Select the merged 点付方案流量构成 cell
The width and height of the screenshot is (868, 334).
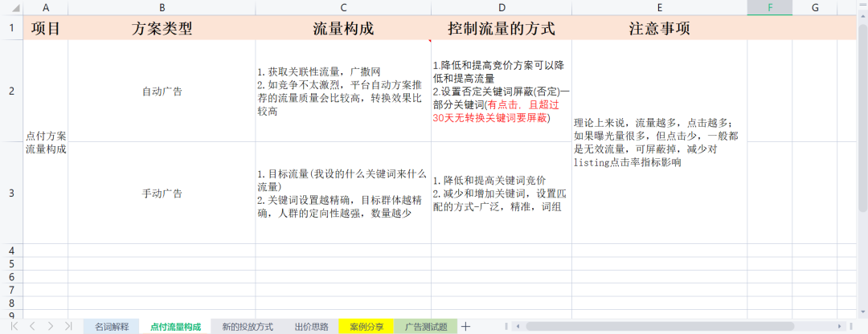click(45, 141)
